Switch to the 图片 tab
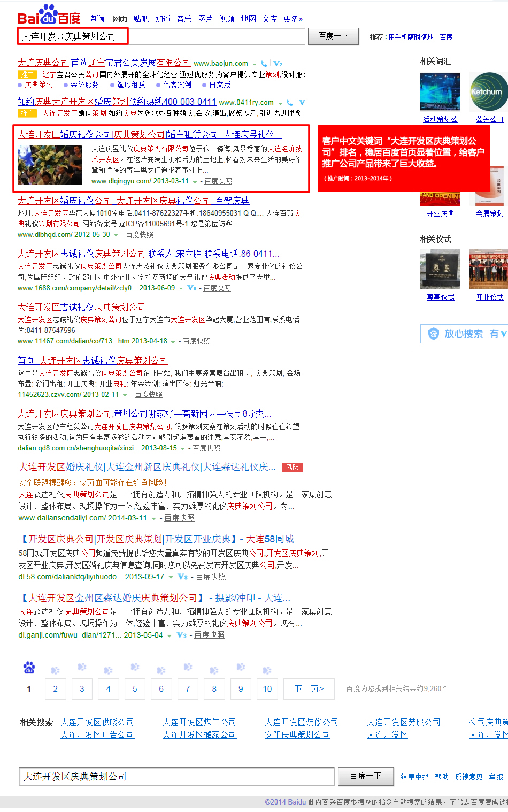This screenshot has height=812, width=508. [x=205, y=19]
